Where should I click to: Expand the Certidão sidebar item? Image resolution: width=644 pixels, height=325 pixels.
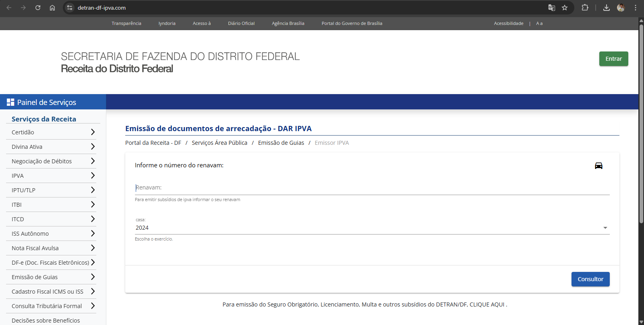click(51, 132)
